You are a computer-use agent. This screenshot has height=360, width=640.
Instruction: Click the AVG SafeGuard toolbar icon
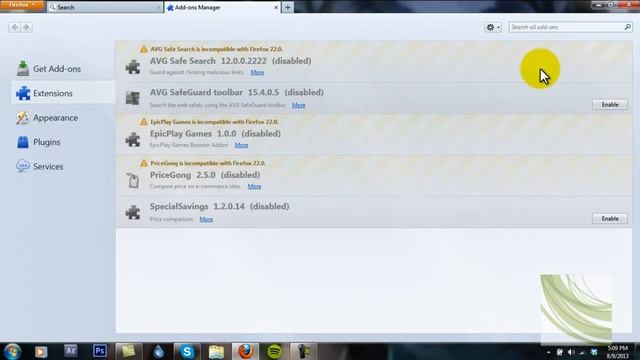click(x=133, y=98)
